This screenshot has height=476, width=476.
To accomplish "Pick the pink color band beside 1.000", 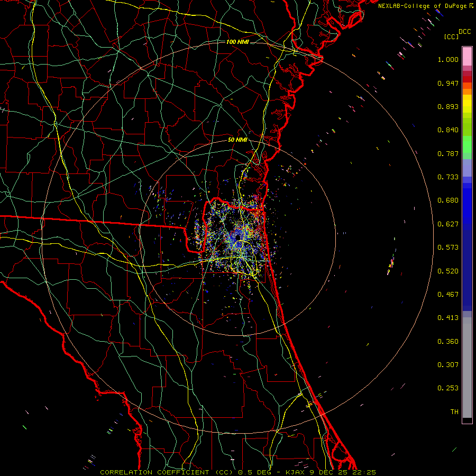I will tap(467, 57).
